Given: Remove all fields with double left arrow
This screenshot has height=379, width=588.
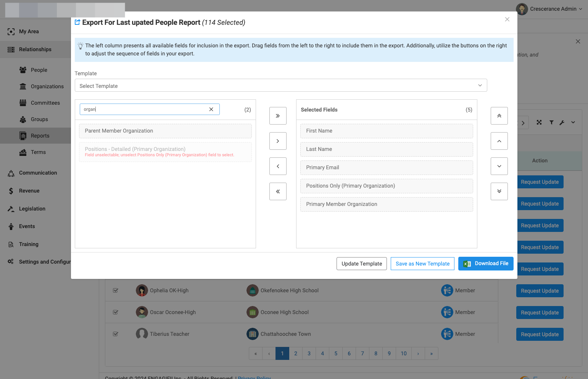Looking at the screenshot, I should pyautogui.click(x=278, y=191).
